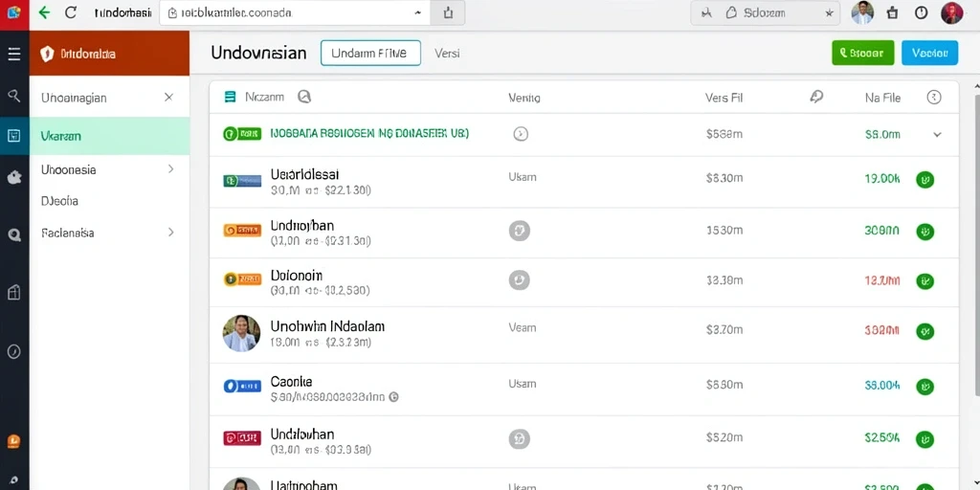
Task: Click the search icon next to Nczarm
Action: tap(304, 97)
